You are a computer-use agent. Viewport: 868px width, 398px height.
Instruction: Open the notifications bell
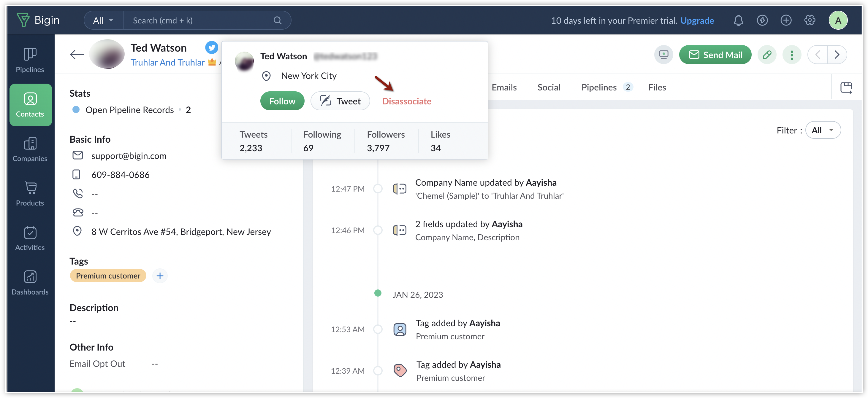tap(738, 20)
